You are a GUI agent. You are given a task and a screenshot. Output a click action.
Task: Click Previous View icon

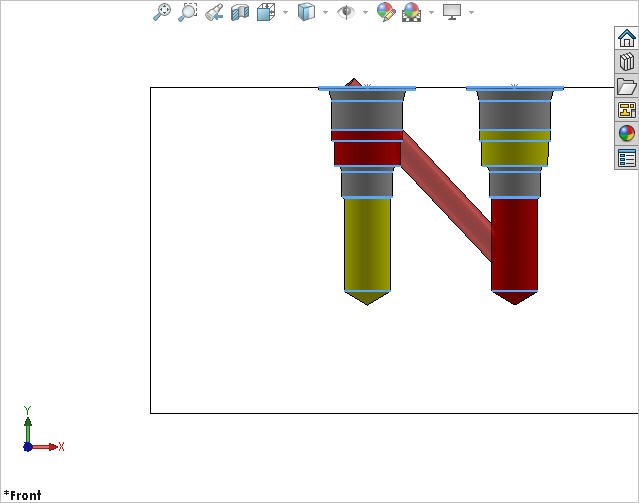[x=214, y=12]
